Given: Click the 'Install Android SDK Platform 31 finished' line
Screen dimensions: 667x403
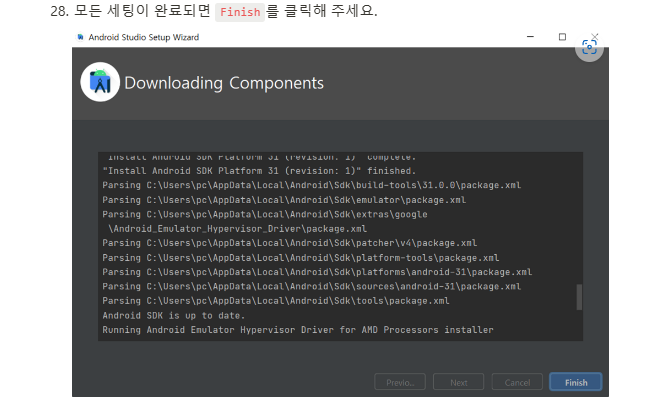Looking at the screenshot, I should (x=259, y=171).
